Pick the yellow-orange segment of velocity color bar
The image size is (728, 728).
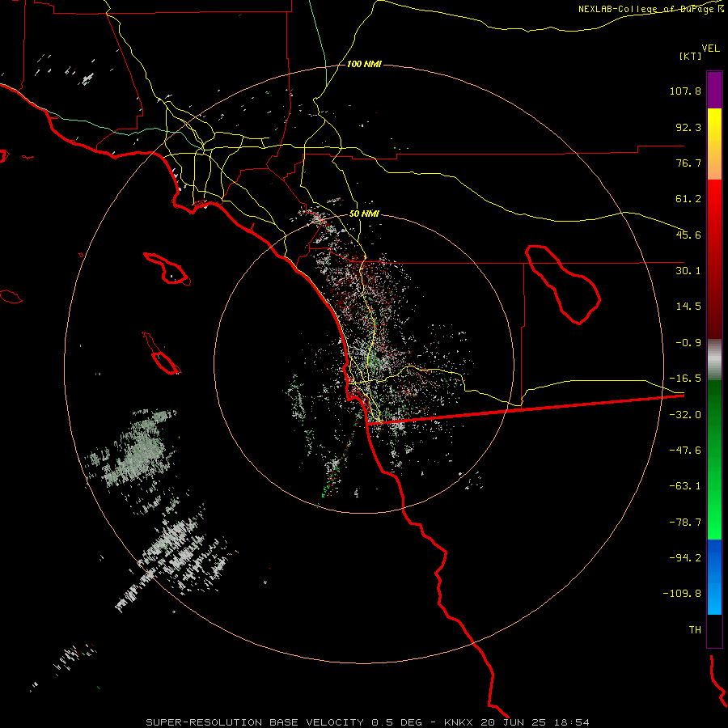[x=714, y=144]
